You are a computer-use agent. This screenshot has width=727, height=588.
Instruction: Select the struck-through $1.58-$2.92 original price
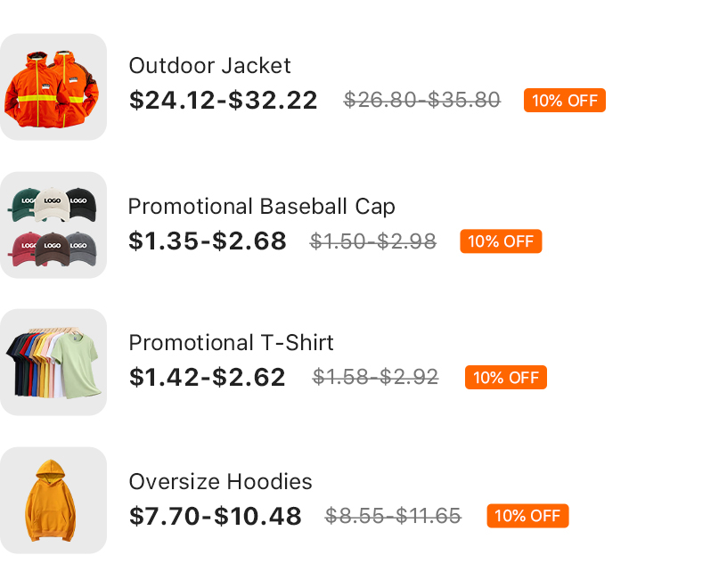[x=375, y=378]
